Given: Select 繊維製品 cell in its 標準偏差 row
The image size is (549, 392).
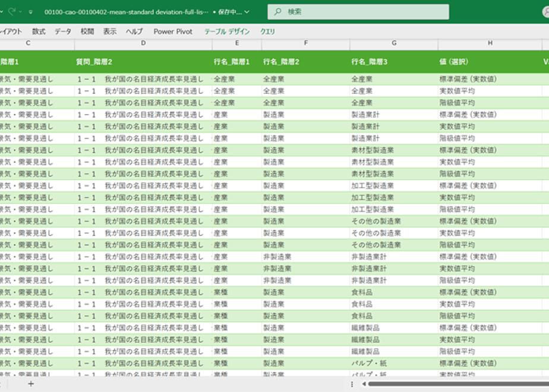Looking at the screenshot, I should coord(394,328).
